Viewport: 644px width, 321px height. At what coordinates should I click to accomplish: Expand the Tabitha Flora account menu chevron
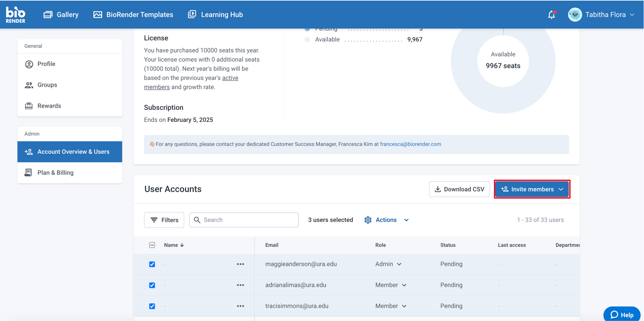tap(632, 15)
